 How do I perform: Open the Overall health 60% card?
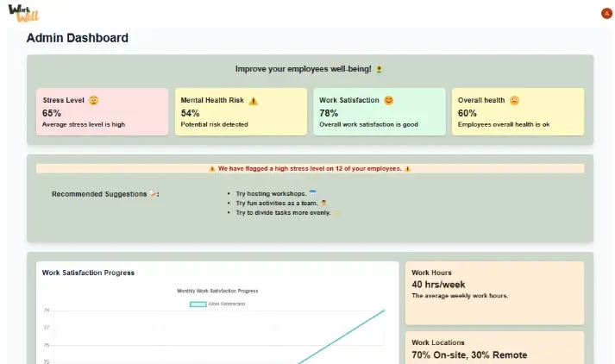(518, 111)
